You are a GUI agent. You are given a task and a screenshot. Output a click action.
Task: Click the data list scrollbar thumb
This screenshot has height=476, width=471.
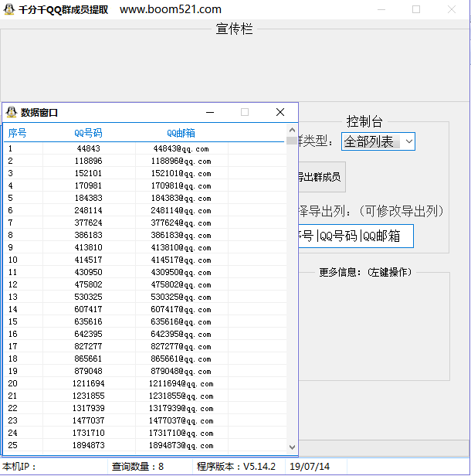click(x=292, y=141)
